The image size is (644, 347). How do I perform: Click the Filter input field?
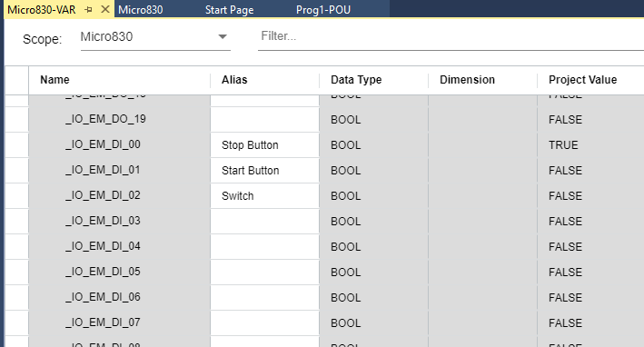coord(451,36)
